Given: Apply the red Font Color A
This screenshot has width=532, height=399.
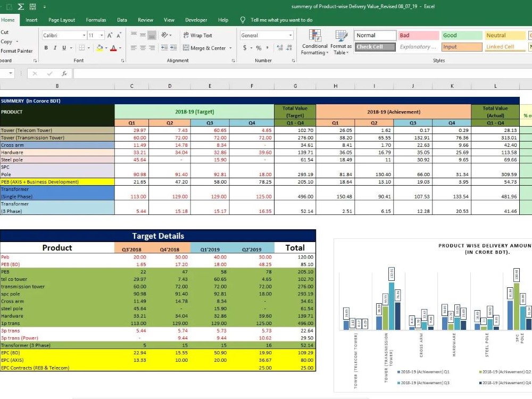Looking at the screenshot, I should (113, 48).
